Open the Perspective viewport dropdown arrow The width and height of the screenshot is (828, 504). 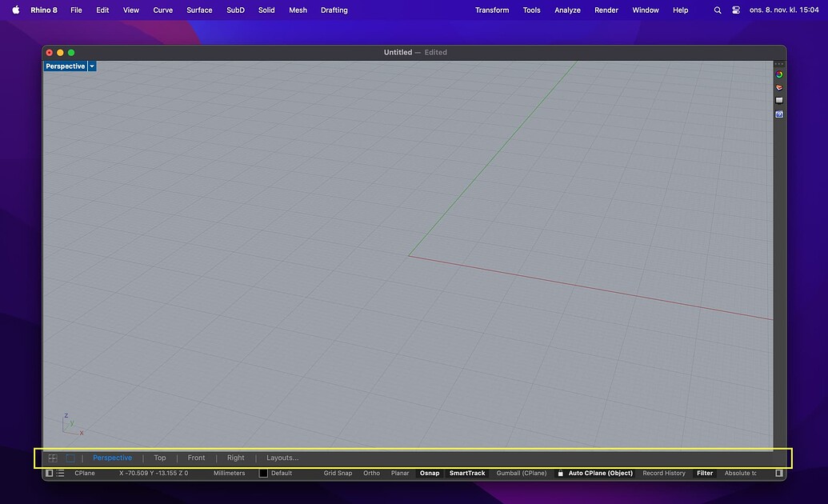click(x=91, y=66)
